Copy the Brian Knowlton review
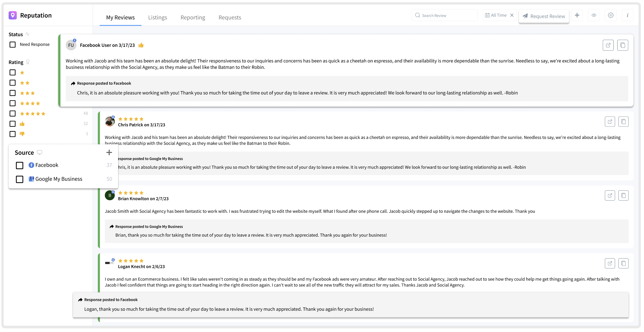Screen dimensions: 644x332 (623, 196)
